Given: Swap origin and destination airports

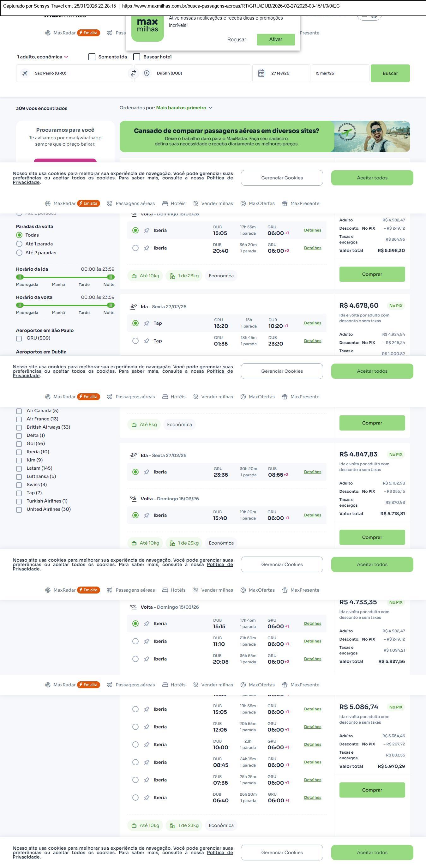Looking at the screenshot, I should click(x=133, y=73).
